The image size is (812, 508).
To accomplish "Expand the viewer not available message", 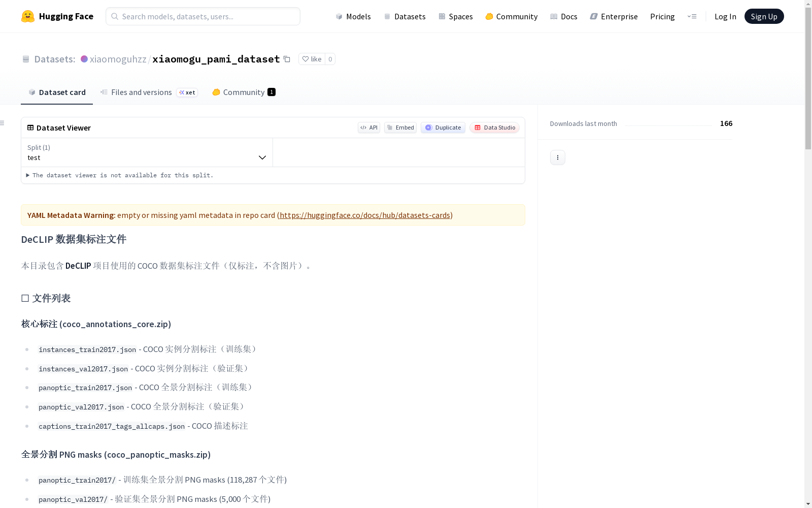I will coord(120,175).
